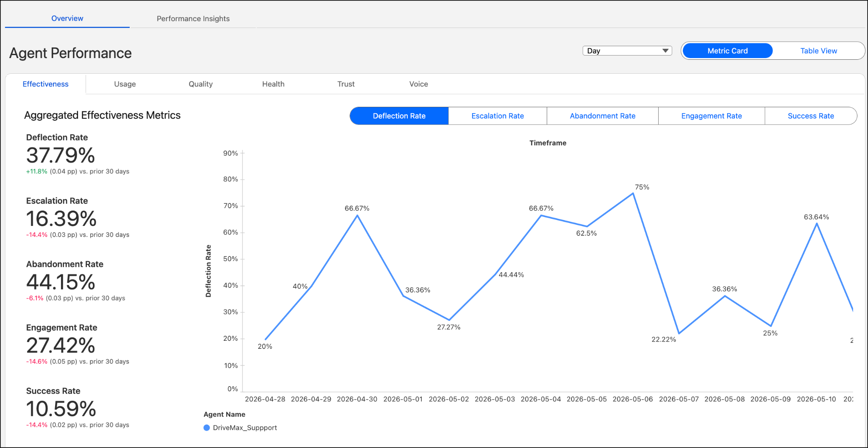Show the Abandonment Rate chart
Screen dimensions: 868x448
pyautogui.click(x=602, y=116)
